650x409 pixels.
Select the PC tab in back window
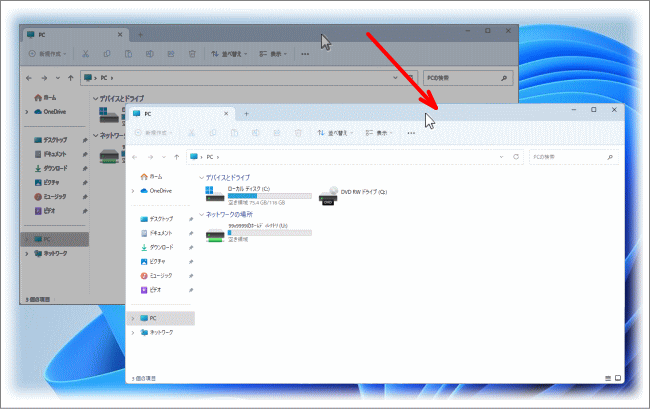75,35
